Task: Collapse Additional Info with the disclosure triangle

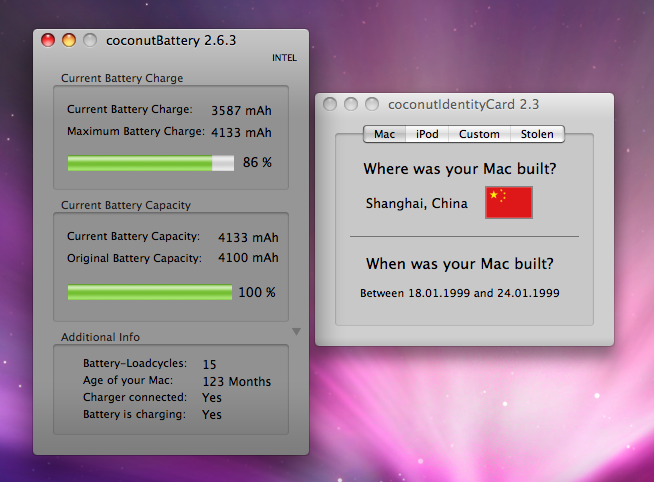Action: pos(296,331)
